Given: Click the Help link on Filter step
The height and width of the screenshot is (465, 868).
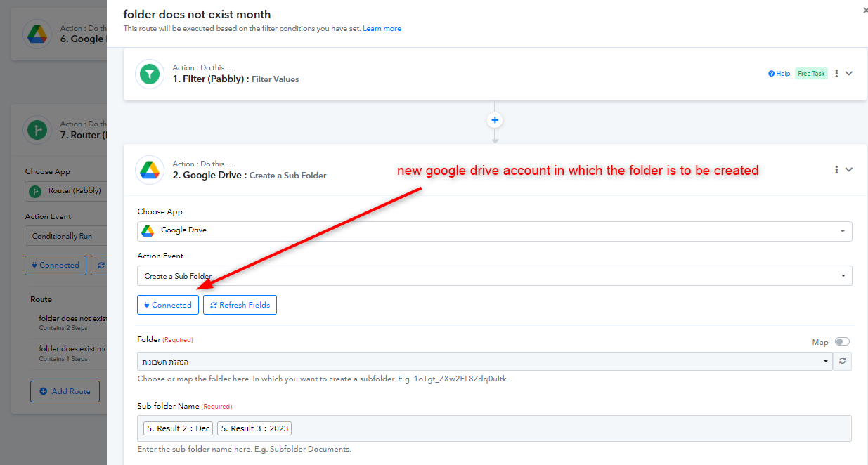Looking at the screenshot, I should 779,74.
